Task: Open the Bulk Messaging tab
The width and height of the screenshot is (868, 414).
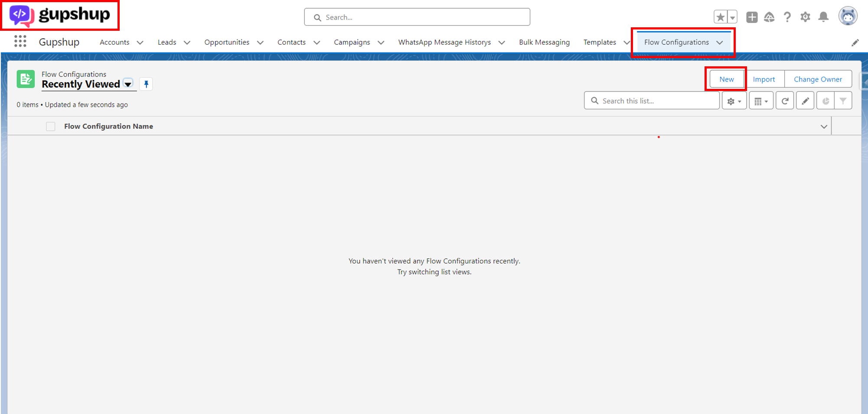Action: click(544, 42)
